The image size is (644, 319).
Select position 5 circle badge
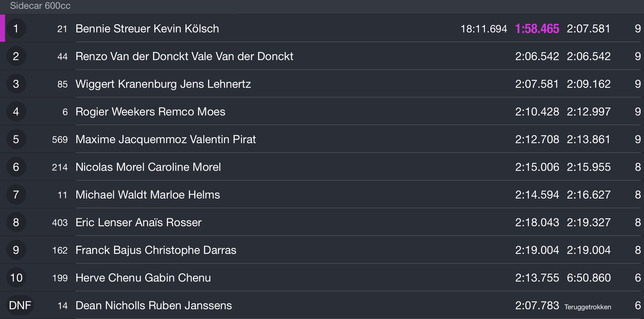point(16,139)
